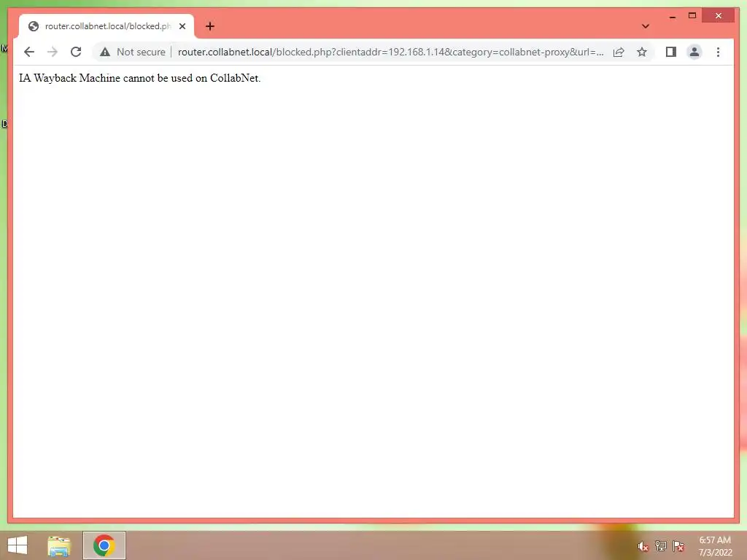
Task: Open the network status tray icon
Action: (x=660, y=546)
